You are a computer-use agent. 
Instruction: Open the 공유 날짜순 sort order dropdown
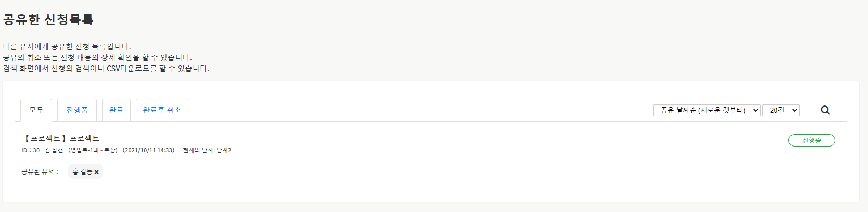click(x=707, y=110)
